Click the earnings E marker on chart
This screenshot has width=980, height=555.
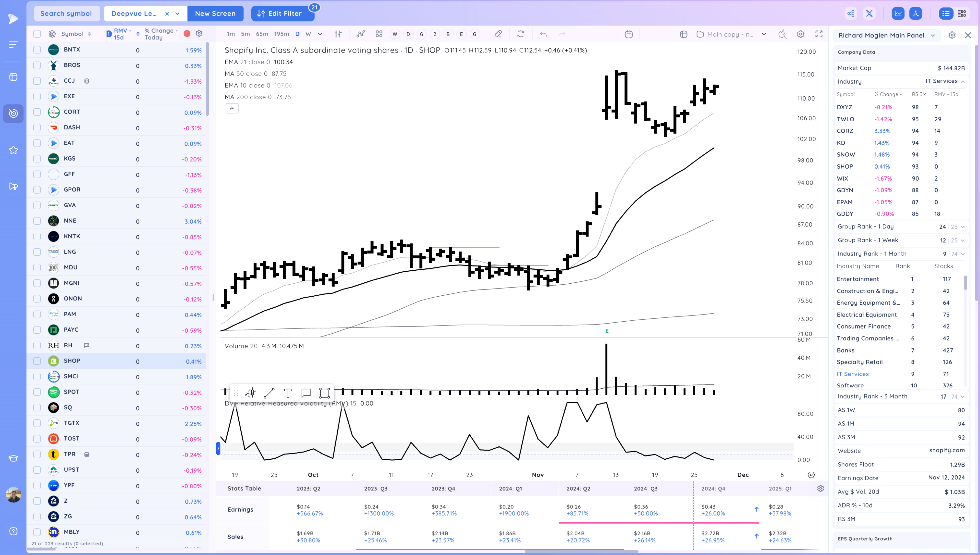(x=607, y=331)
